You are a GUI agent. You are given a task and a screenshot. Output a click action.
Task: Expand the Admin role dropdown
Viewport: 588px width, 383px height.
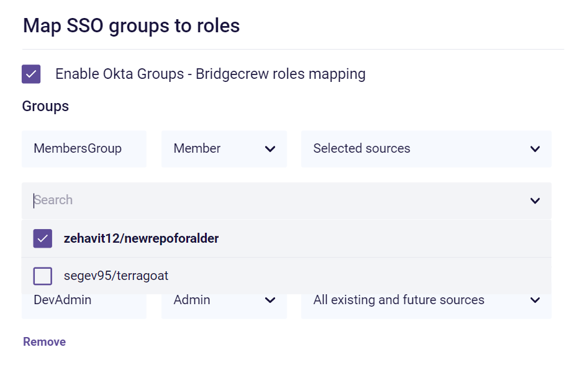point(214,300)
